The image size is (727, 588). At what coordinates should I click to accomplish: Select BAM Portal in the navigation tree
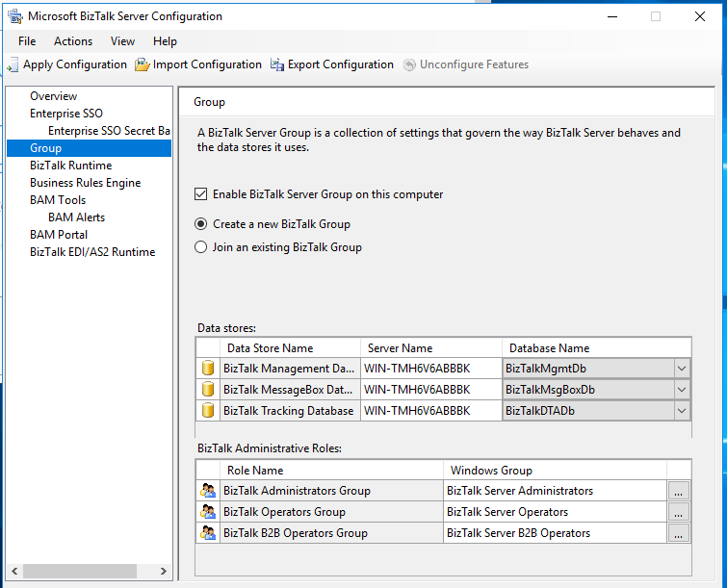coord(59,235)
